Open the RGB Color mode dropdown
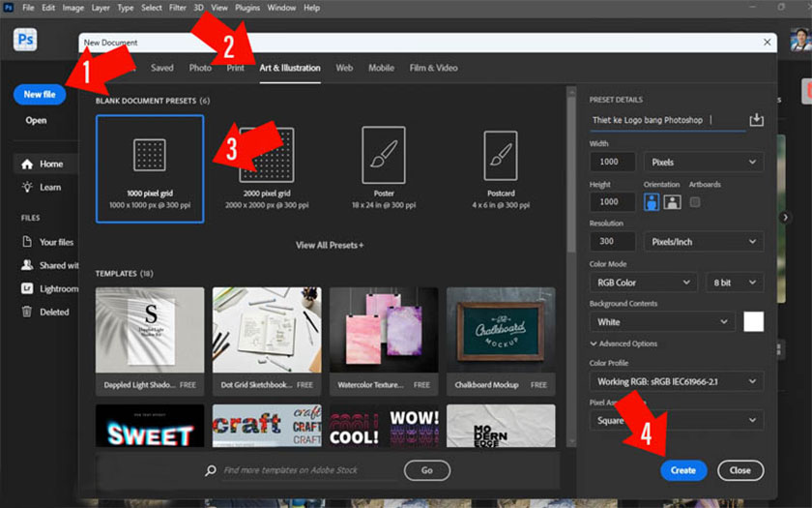This screenshot has height=508, width=812. tap(644, 283)
